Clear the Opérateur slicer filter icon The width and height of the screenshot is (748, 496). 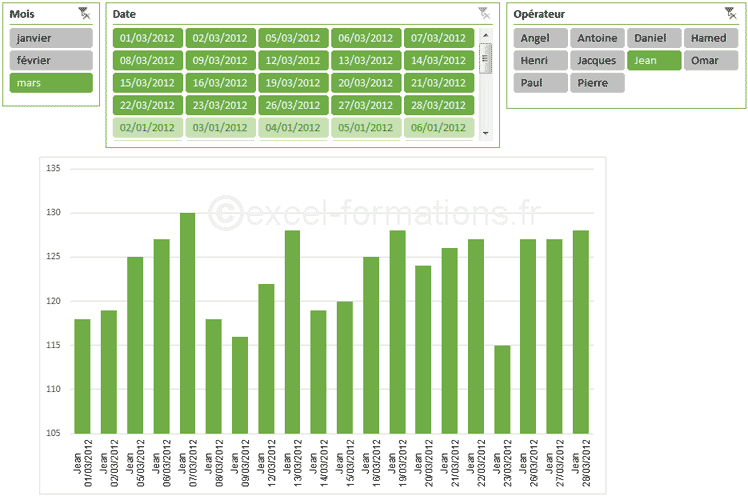coord(730,13)
